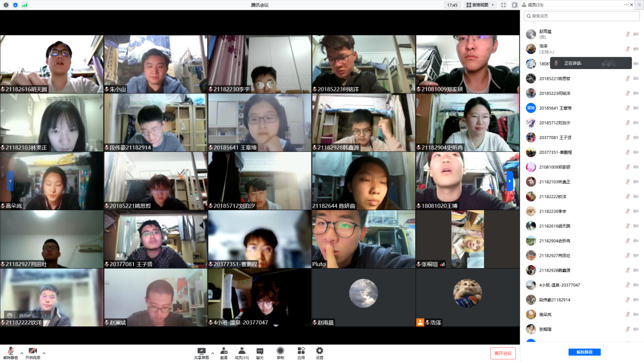Open 共享屏幕 screen sharing
This screenshot has width=644, height=362.
coord(201,353)
